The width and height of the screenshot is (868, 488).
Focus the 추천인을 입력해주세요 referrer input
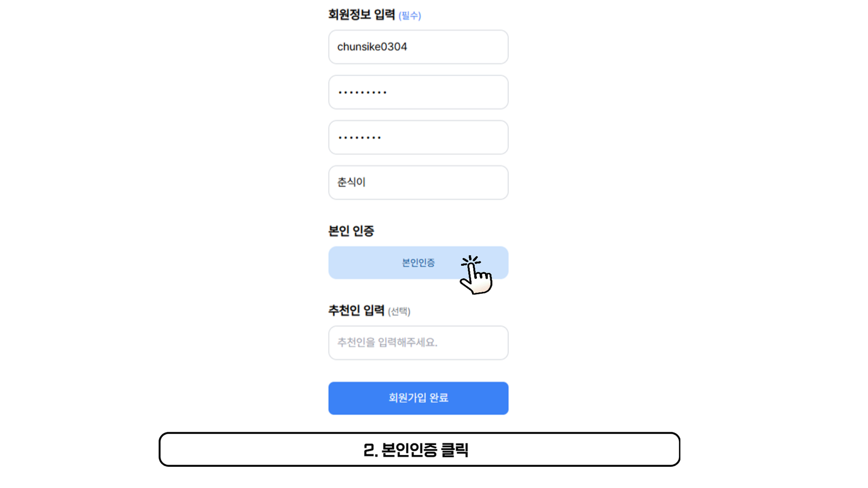[418, 343]
